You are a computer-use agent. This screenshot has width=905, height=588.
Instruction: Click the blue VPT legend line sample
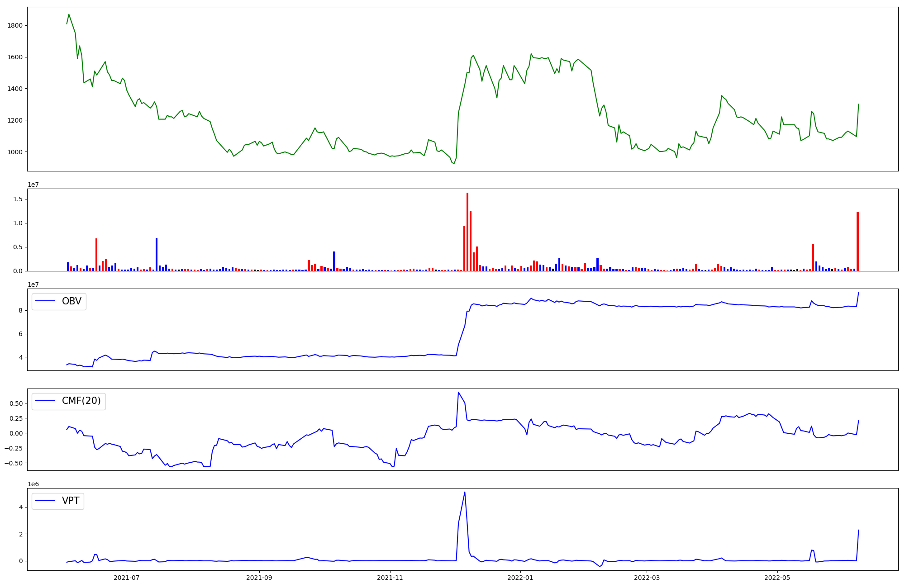(45, 501)
